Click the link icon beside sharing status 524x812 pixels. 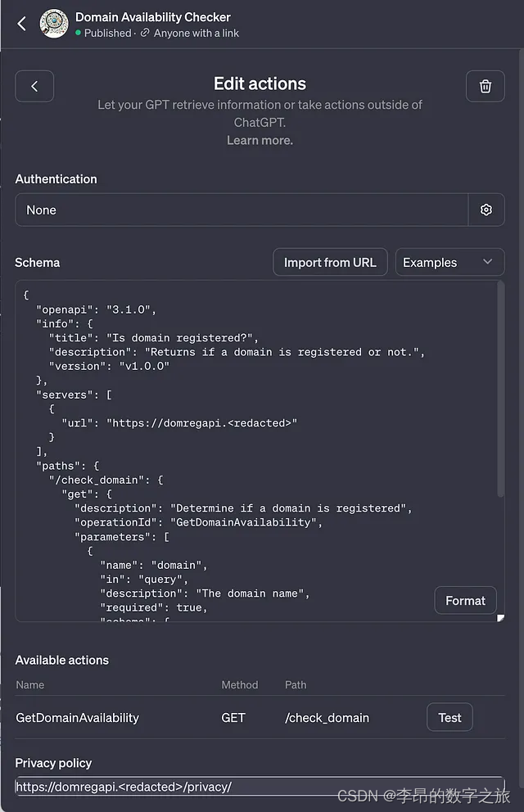145,34
